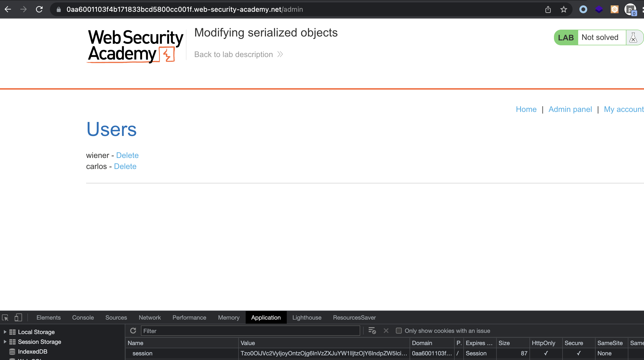Expand the Local Storage tree node
Screen dimensions: 644x360
pos(5,332)
